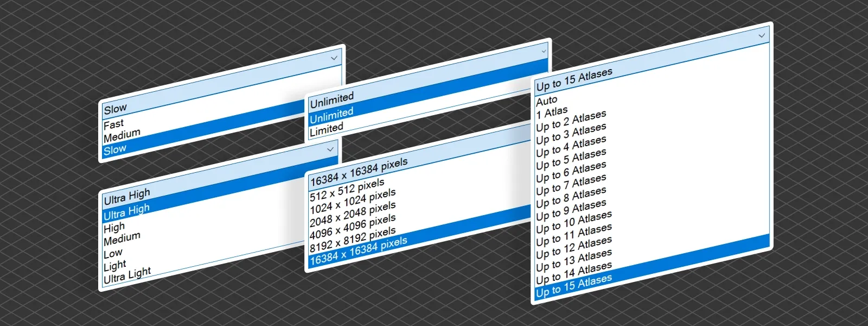This screenshot has width=868, height=326.
Task: Click the chevron of the Unlimited dropdown
Action: point(544,51)
